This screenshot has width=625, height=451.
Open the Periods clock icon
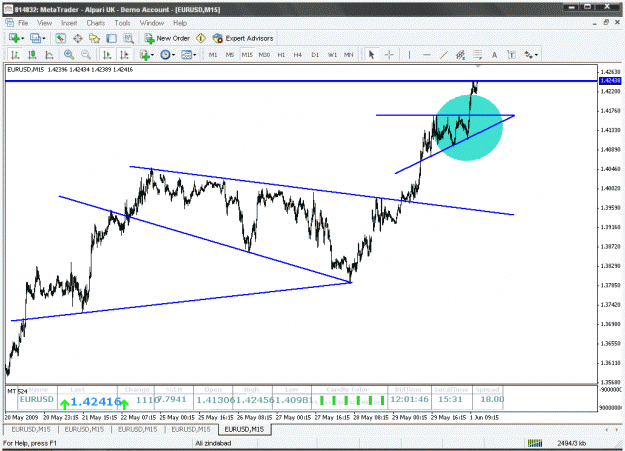(165, 55)
